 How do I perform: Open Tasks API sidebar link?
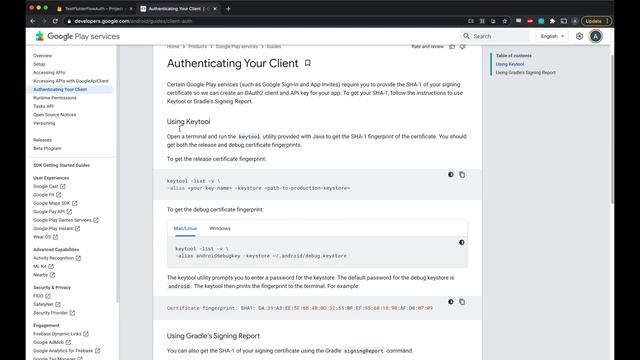point(43,106)
